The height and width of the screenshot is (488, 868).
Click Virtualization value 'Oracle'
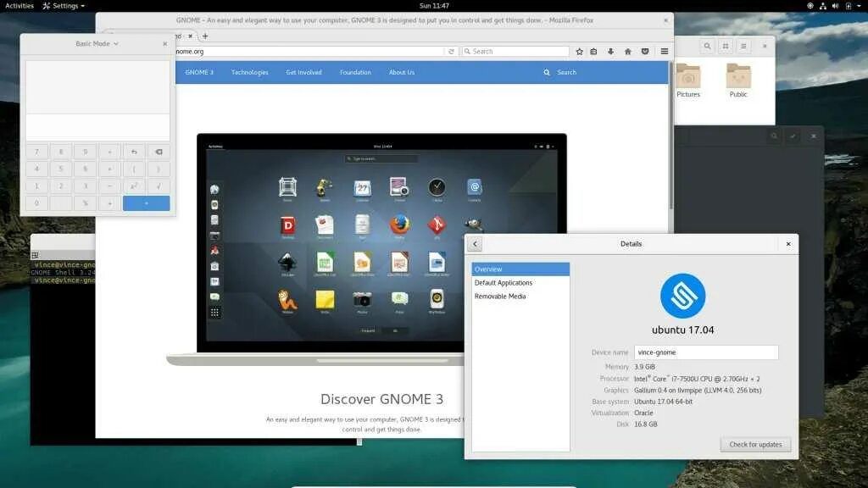643,413
